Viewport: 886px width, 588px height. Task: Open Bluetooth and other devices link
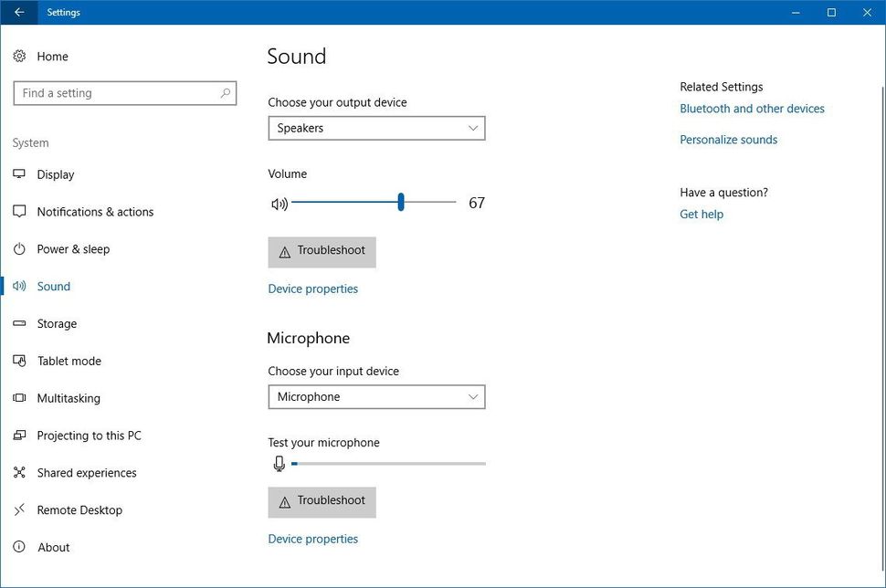[752, 108]
